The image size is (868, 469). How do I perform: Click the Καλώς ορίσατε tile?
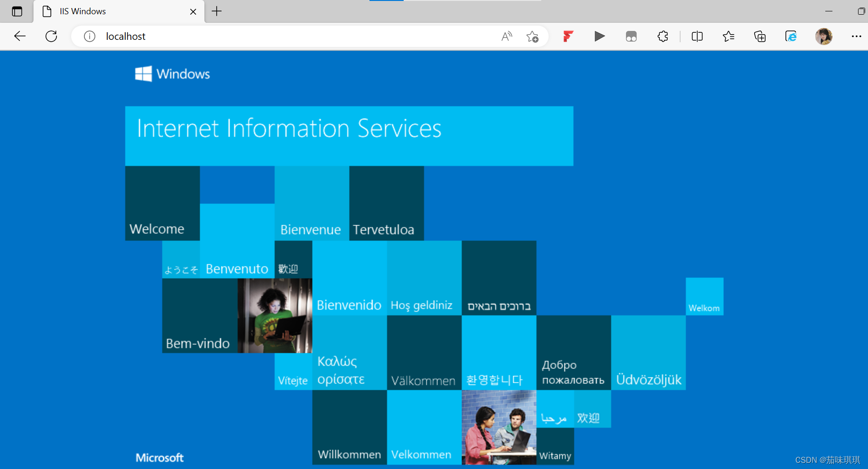pyautogui.click(x=350, y=353)
